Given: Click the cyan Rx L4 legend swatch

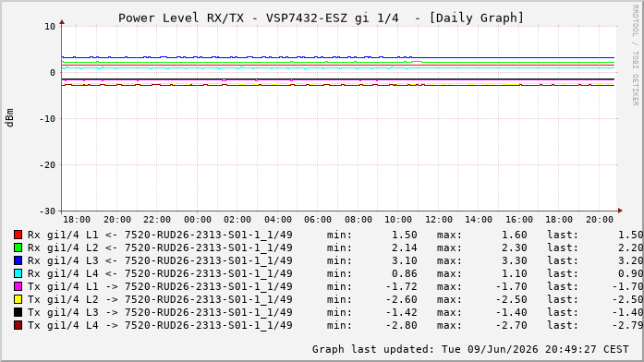Looking at the screenshot, I should pos(18,273).
